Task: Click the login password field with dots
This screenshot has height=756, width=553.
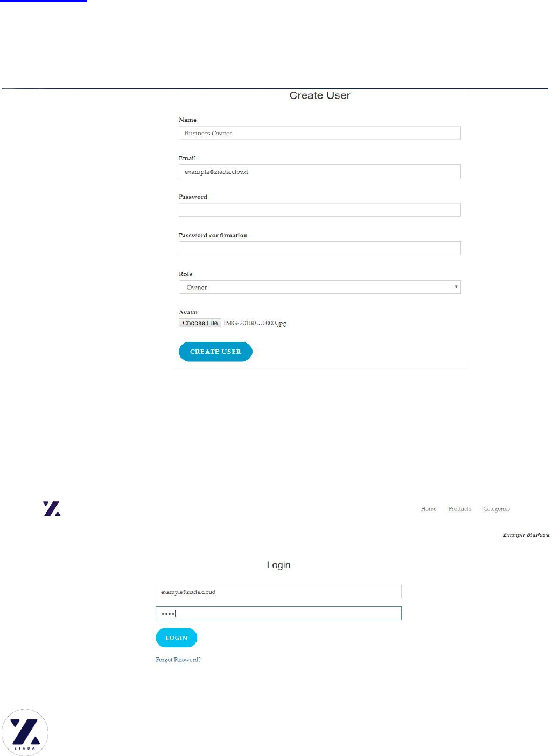Action: coord(278,613)
